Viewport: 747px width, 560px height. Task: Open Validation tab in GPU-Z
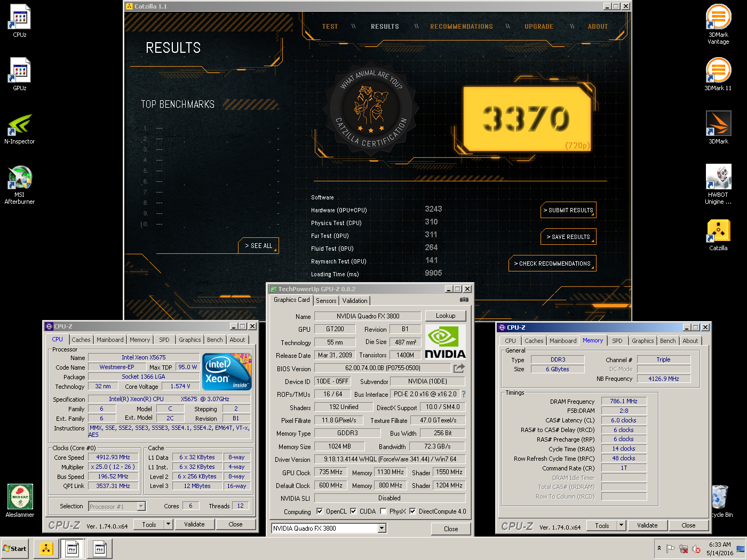pyautogui.click(x=355, y=301)
